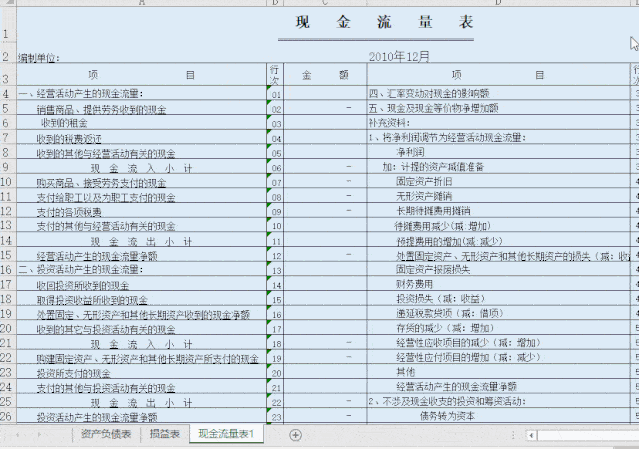Select cell 财务费用
This screenshot has height=449, width=639.
(498, 284)
